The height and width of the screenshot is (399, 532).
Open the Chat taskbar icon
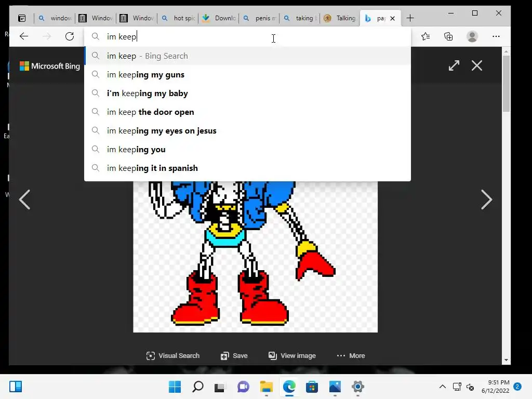(x=243, y=387)
